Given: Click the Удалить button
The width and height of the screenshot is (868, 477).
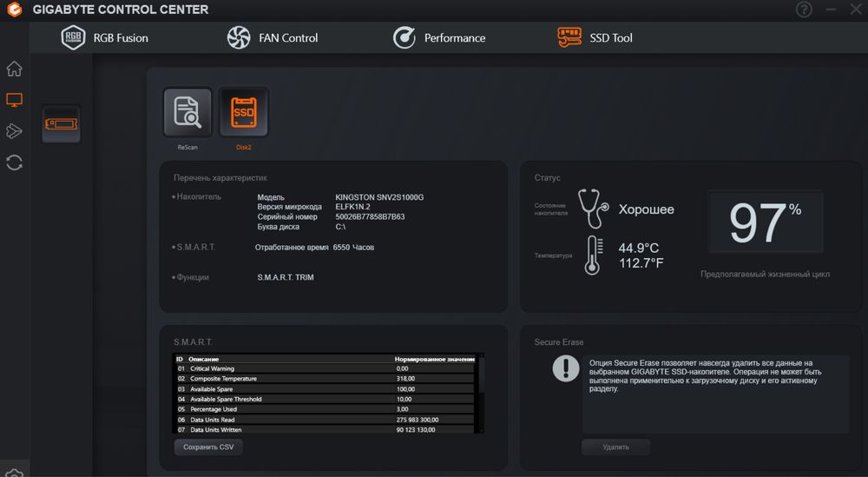Looking at the screenshot, I should point(615,447).
